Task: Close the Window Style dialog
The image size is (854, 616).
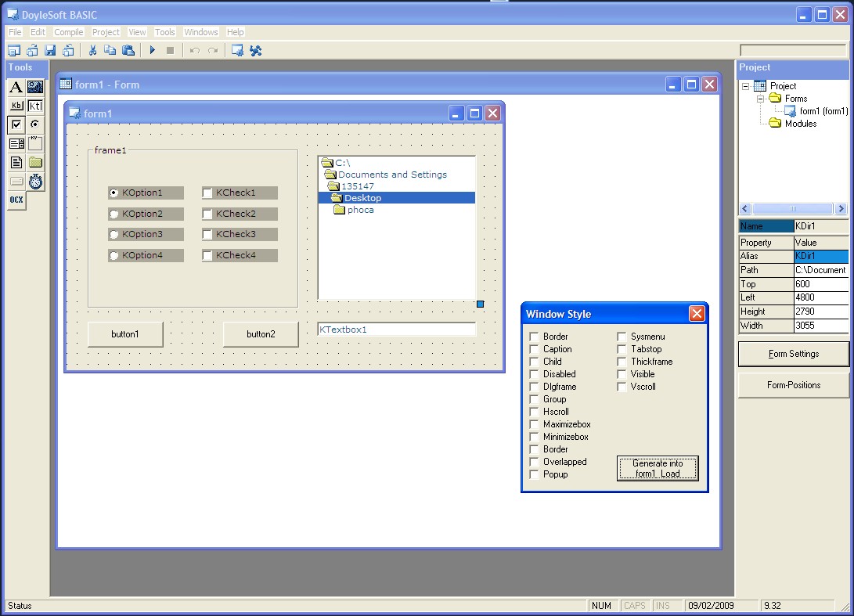Action: click(697, 314)
